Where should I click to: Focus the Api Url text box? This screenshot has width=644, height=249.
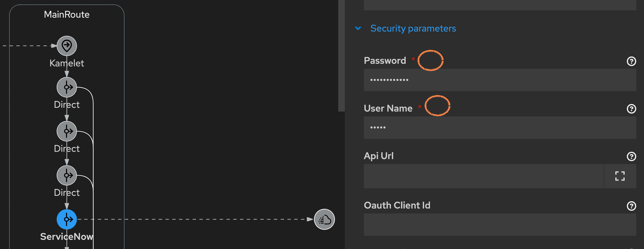(x=484, y=176)
